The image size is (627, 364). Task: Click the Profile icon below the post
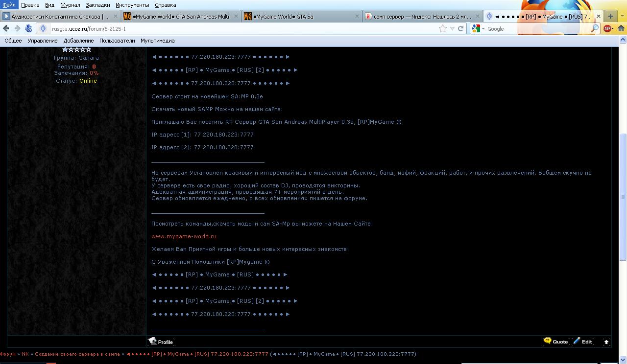(x=153, y=341)
